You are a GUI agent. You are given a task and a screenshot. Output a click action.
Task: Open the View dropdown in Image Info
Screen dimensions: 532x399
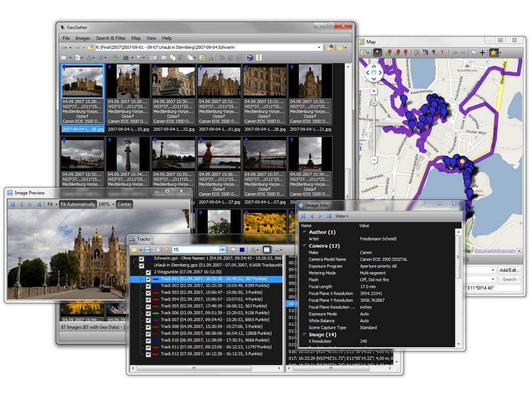tap(342, 216)
